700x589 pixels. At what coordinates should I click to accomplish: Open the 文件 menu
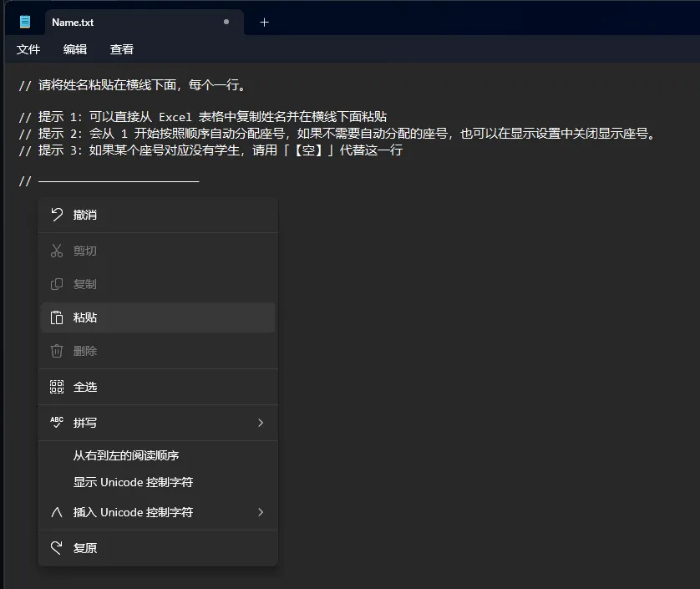coord(28,49)
